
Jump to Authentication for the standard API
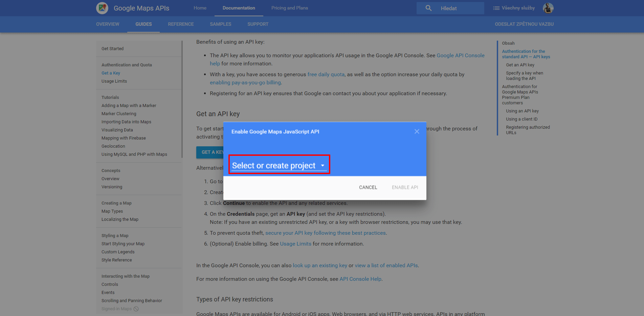526,54
